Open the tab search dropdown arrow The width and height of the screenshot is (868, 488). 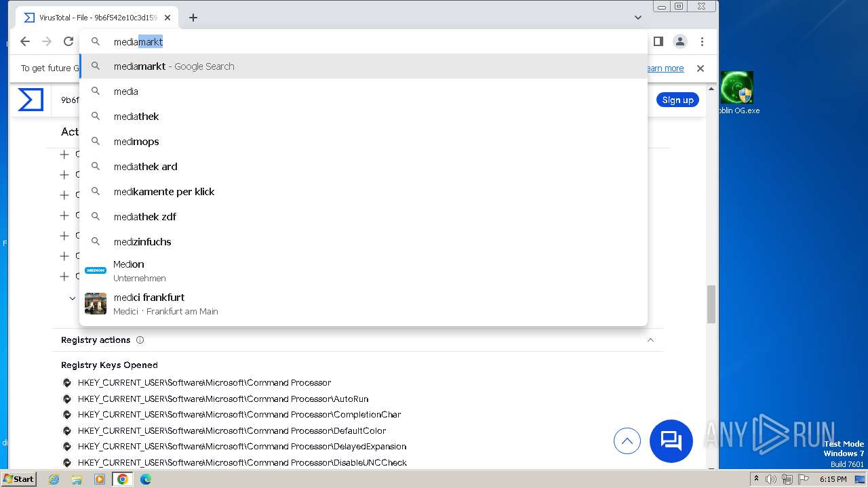(x=638, y=18)
